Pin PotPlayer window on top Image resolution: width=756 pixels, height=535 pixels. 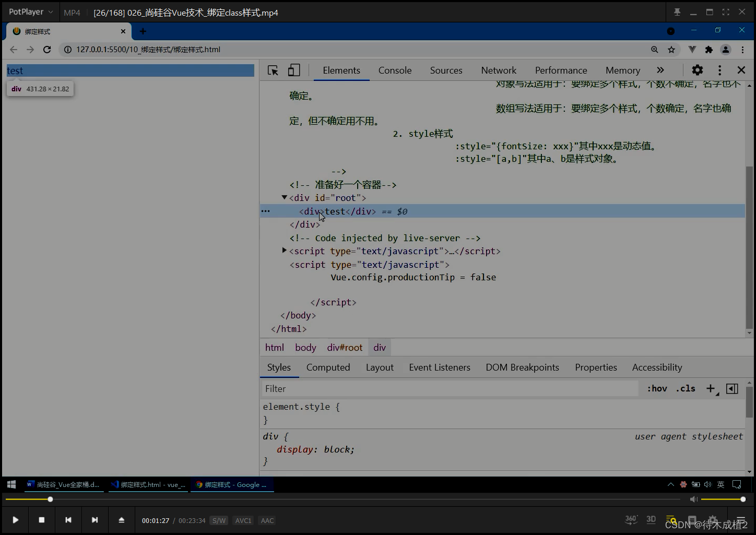677,12
